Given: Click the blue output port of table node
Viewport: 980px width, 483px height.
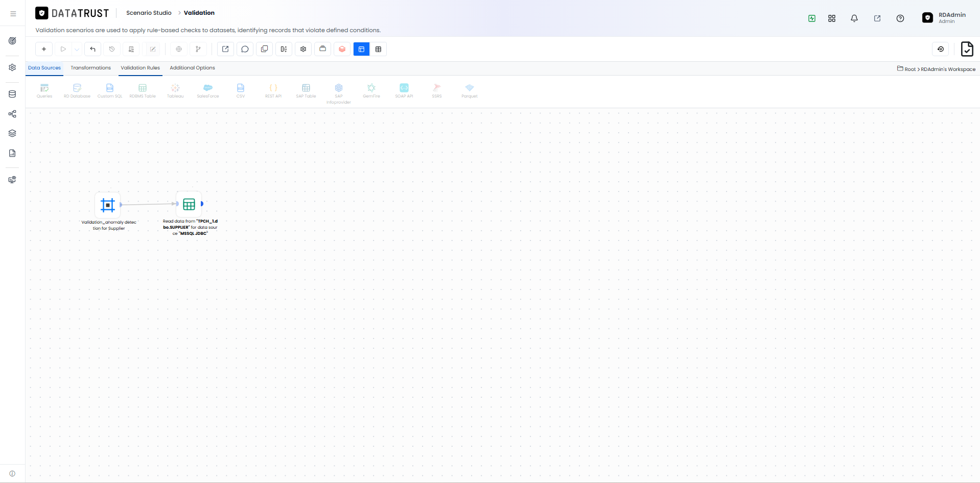Looking at the screenshot, I should 202,204.
